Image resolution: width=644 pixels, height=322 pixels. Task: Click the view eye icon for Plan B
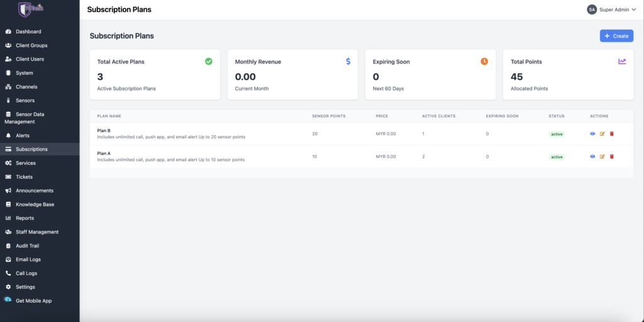[x=592, y=133]
